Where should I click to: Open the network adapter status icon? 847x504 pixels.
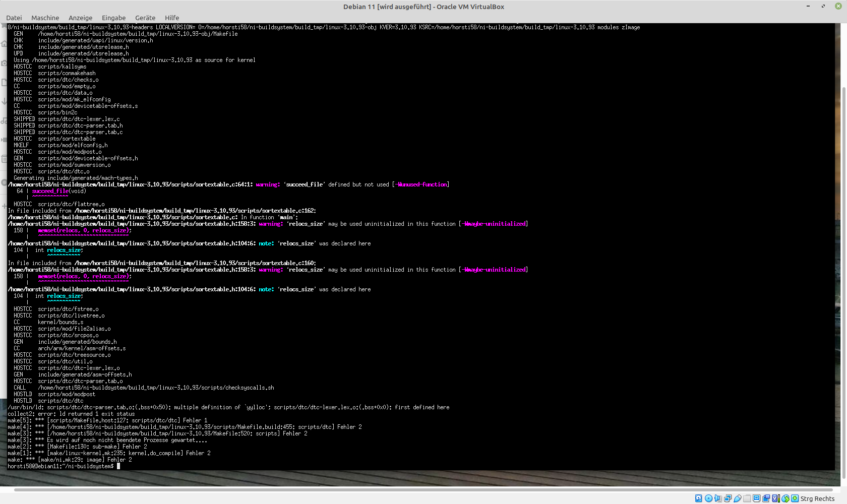[x=728, y=498]
